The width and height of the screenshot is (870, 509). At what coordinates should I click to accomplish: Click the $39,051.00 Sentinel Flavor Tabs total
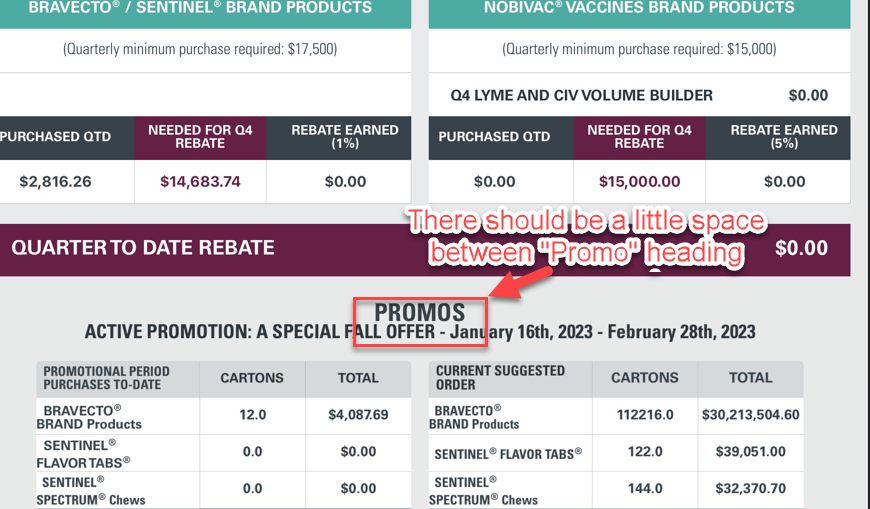click(751, 452)
